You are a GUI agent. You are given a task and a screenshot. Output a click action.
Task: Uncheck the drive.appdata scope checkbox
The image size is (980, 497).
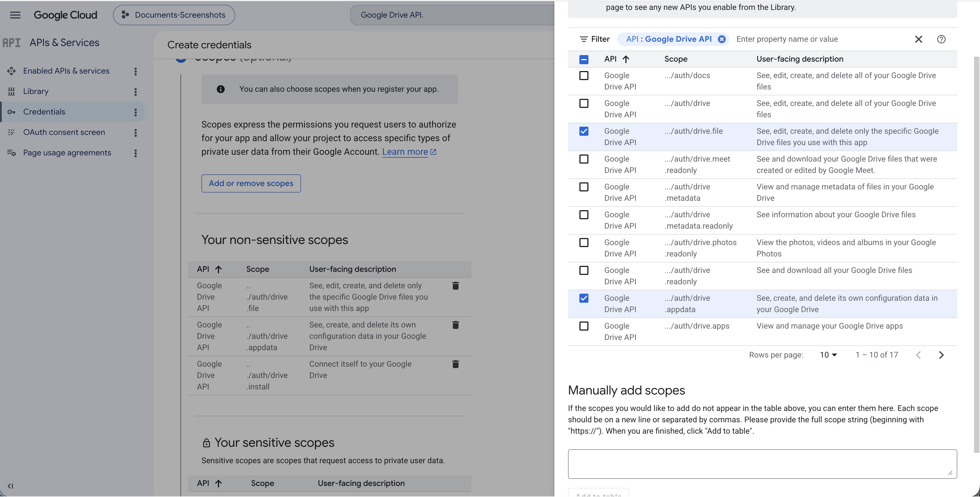click(x=584, y=298)
